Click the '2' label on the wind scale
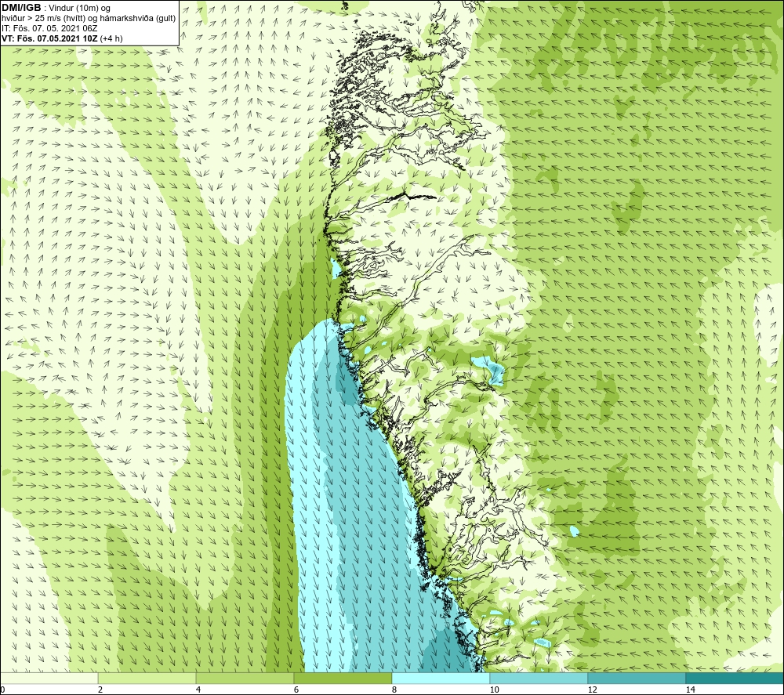Viewport: 784px width, 695px height. point(100,690)
